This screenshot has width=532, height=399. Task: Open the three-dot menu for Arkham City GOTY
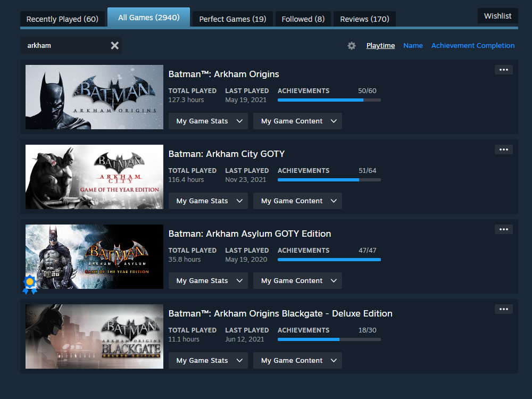coord(503,149)
